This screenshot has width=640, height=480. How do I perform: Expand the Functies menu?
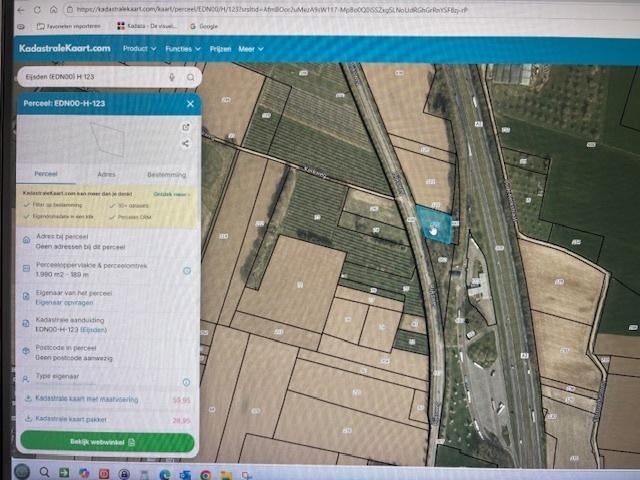(183, 49)
